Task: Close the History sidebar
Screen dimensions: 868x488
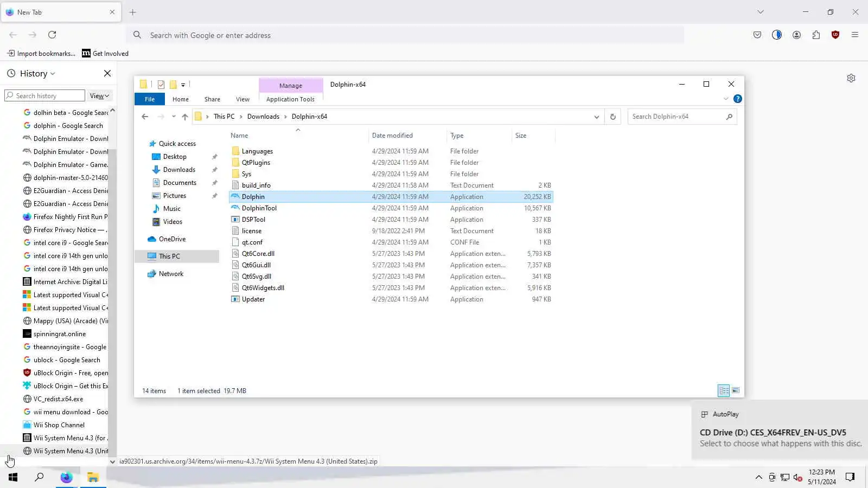Action: click(x=107, y=73)
